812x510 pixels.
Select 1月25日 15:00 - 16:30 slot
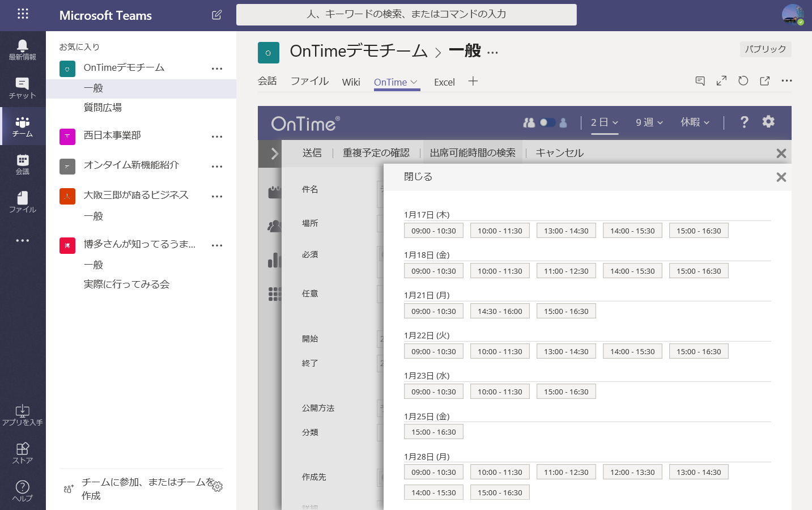433,432
